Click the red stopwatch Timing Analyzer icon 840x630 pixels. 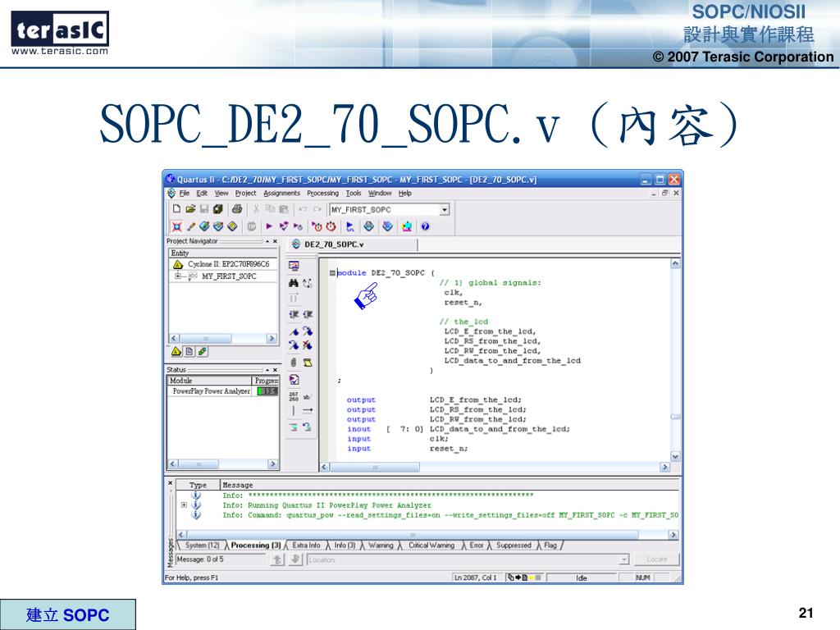coord(331,226)
